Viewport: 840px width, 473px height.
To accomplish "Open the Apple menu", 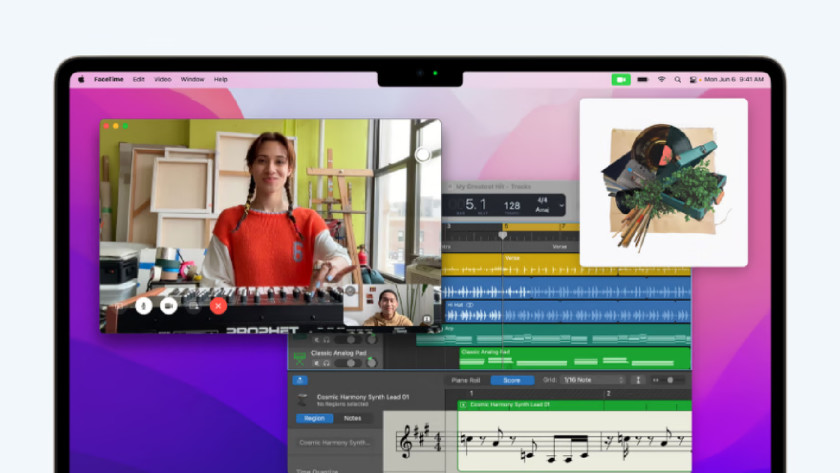I will (81, 79).
